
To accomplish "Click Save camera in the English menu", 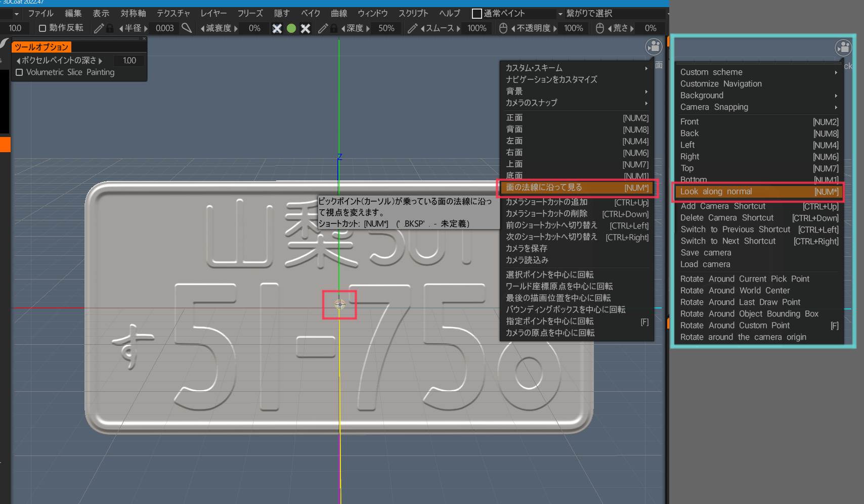I will [x=759, y=253].
